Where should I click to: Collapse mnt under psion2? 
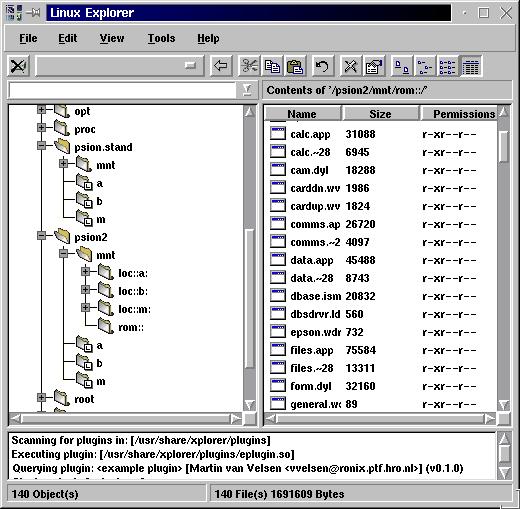[x=63, y=253]
